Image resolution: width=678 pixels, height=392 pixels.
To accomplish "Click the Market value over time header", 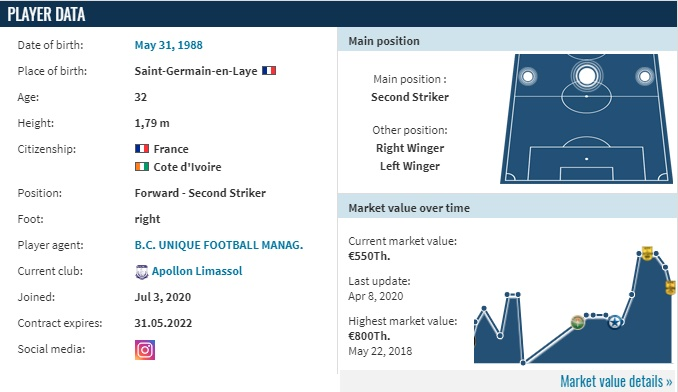I will (507, 208).
